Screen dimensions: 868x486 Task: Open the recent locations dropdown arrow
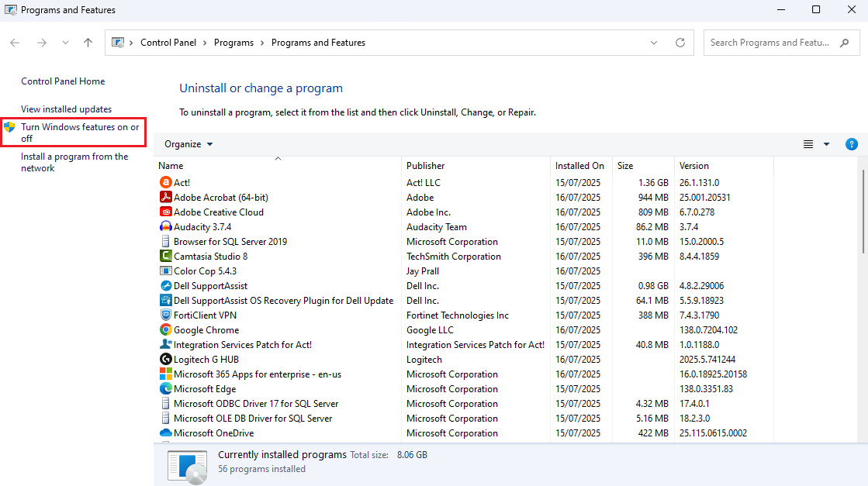tap(65, 43)
